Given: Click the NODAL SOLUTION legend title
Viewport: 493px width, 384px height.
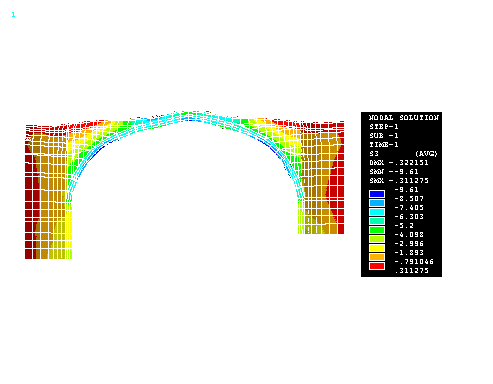Looking at the screenshot, I should click(x=404, y=118).
